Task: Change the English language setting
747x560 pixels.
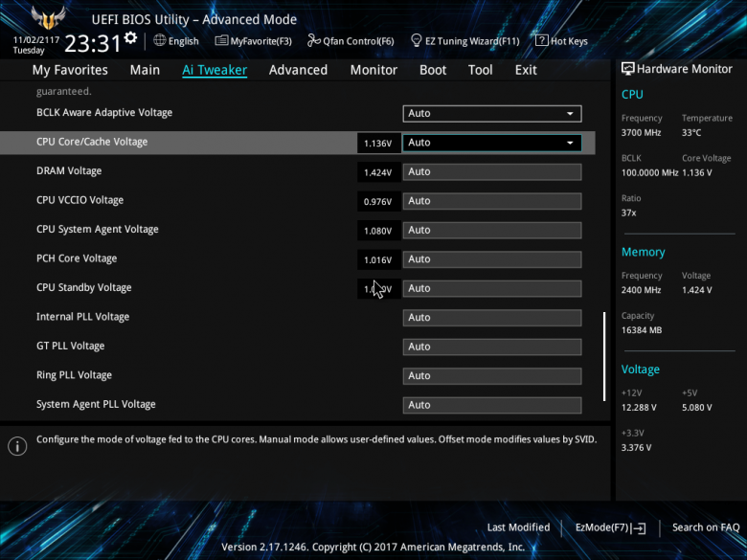Action: (184, 41)
